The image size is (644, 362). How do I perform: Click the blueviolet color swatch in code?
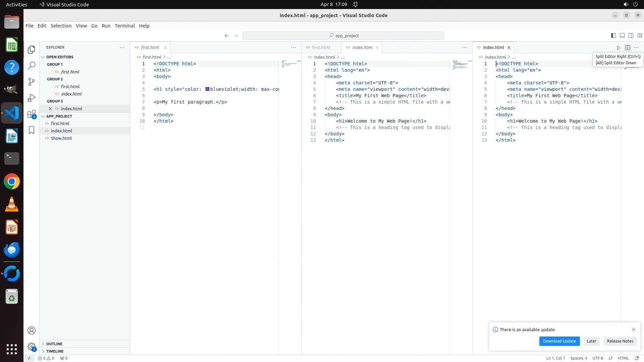tap(207, 89)
